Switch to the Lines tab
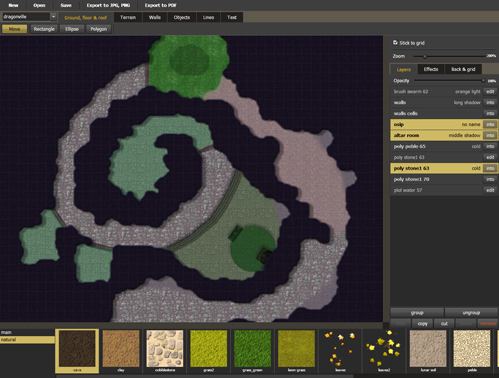499x378 pixels. click(x=208, y=17)
